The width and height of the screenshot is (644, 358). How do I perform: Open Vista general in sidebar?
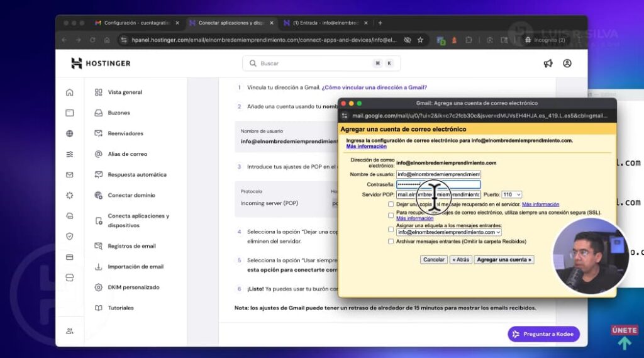[125, 92]
